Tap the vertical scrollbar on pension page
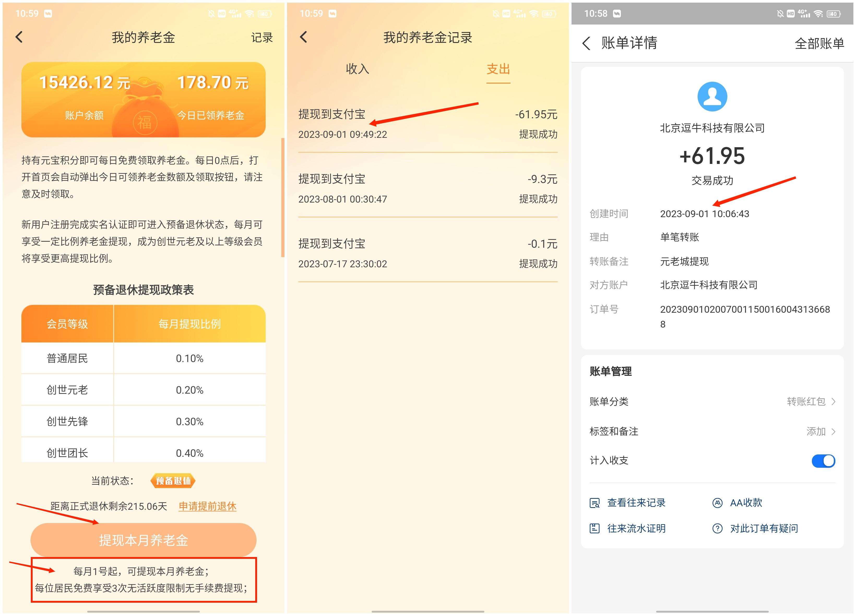Screen dimensions: 856x616 click(x=283, y=197)
